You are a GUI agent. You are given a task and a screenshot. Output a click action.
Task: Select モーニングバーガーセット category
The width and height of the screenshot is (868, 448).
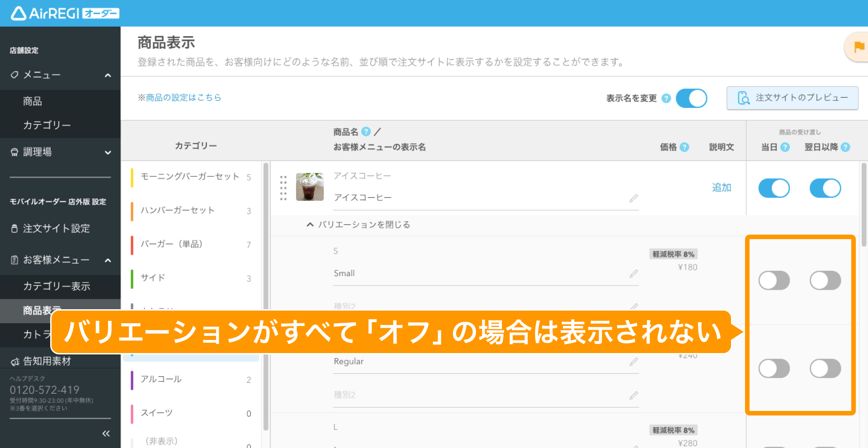tap(191, 177)
